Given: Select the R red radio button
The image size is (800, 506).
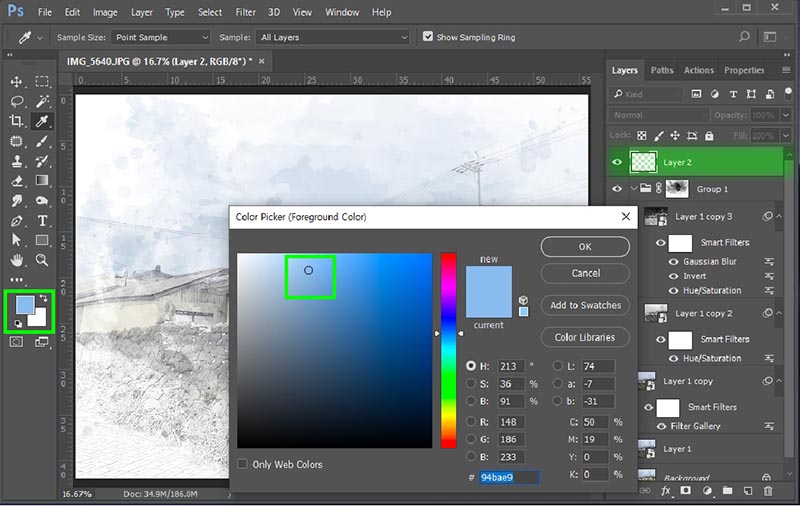Looking at the screenshot, I should pos(471,422).
